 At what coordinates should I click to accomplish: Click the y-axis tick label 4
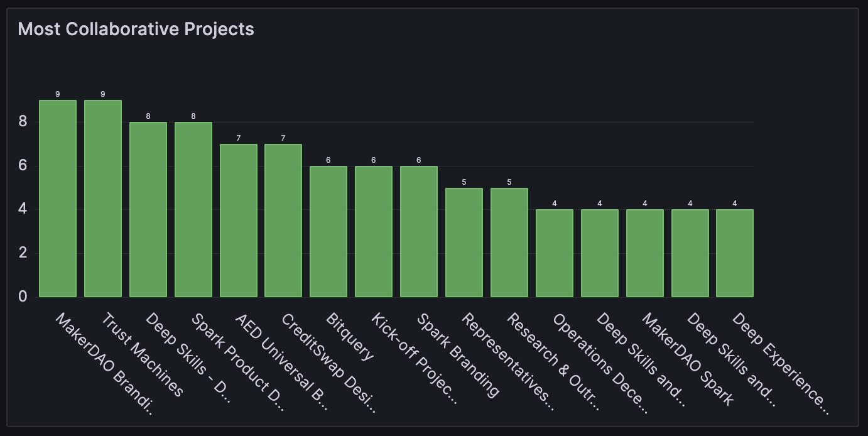click(23, 209)
